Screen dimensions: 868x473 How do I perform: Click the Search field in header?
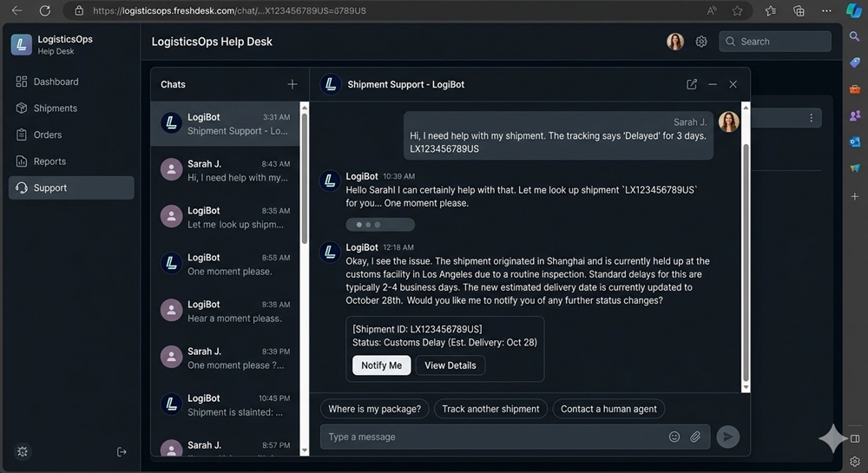[x=774, y=42]
